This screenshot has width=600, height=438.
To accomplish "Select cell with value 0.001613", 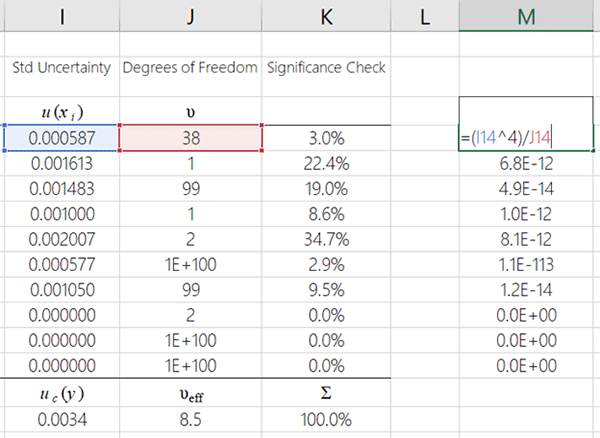I will pyautogui.click(x=62, y=163).
